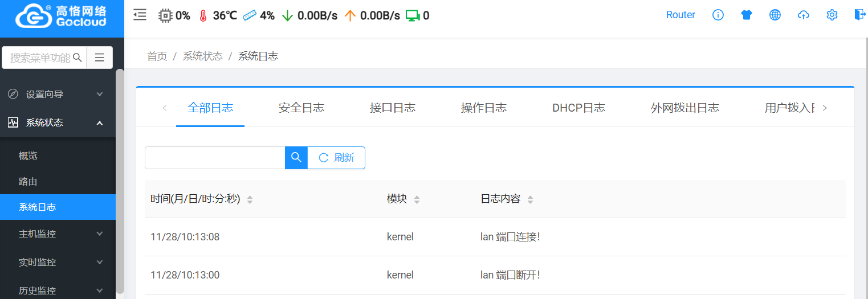Open the theme shirt icon
The image size is (868, 299).
747,15
